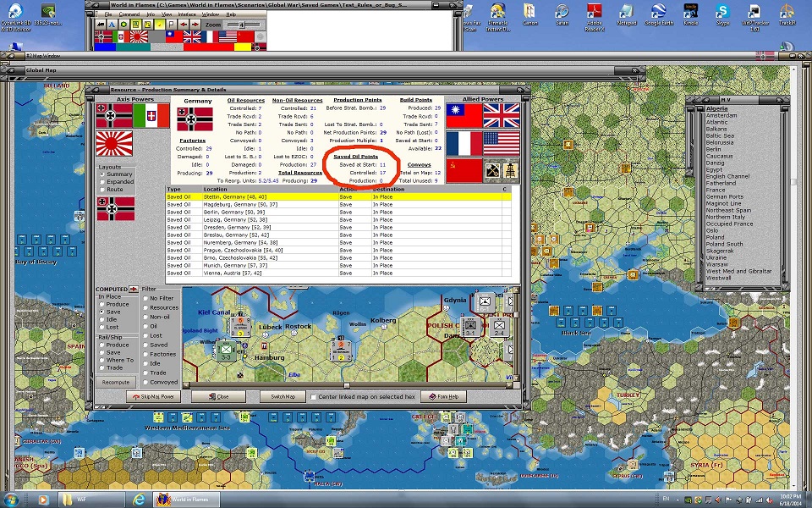Select Caucasus in the map view list
The image size is (812, 508).
[719, 156]
